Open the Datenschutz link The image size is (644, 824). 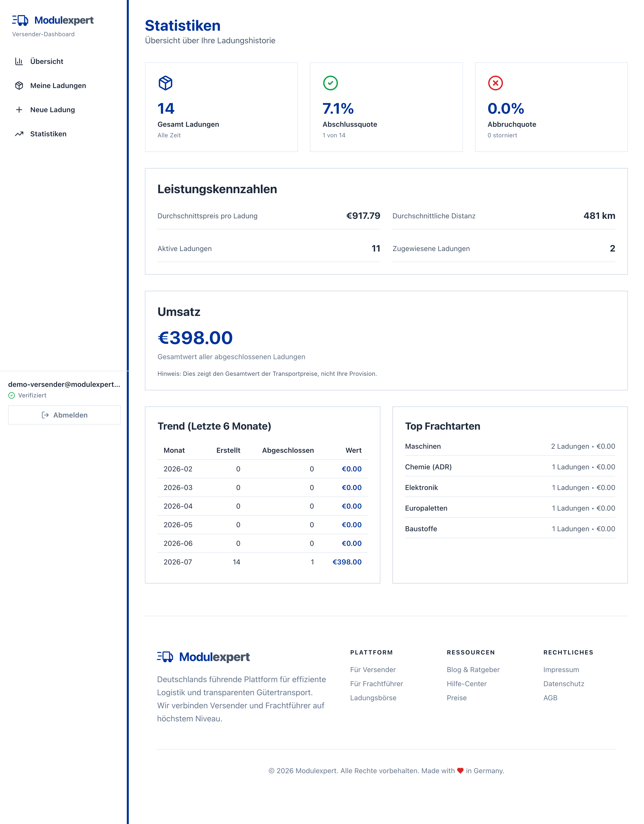(x=564, y=684)
